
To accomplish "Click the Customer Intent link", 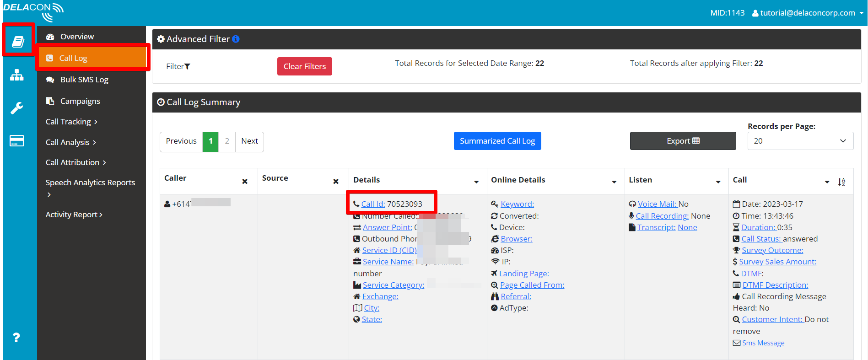I will point(772,319).
